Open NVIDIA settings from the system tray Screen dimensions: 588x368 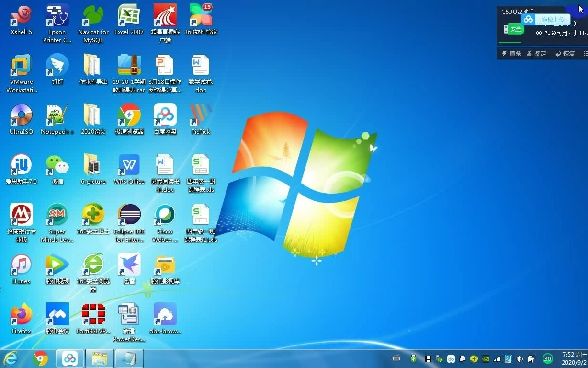(x=486, y=359)
